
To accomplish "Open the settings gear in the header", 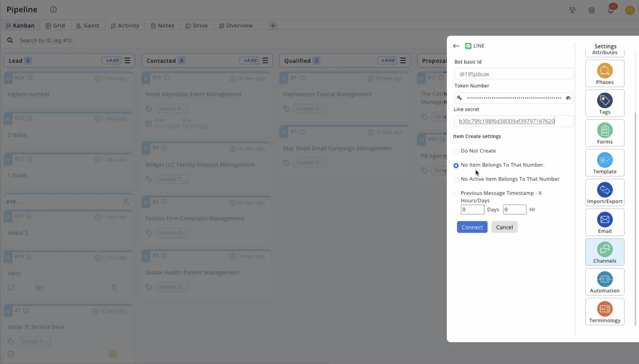I will [x=592, y=10].
